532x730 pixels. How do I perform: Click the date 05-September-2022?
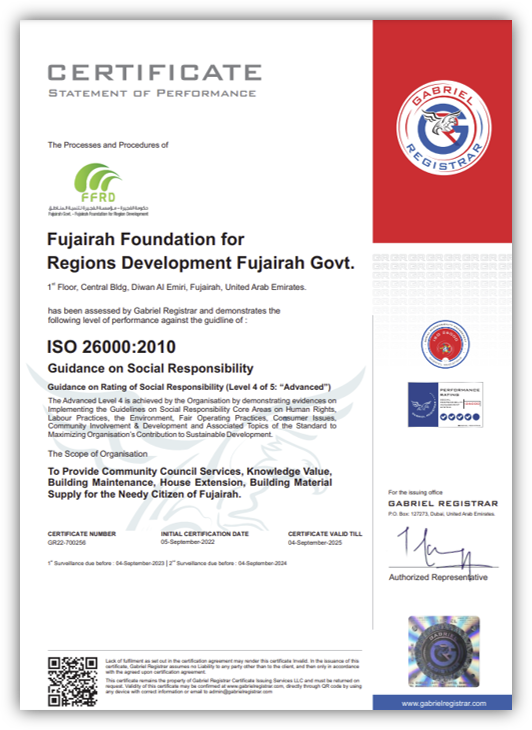coord(188,542)
